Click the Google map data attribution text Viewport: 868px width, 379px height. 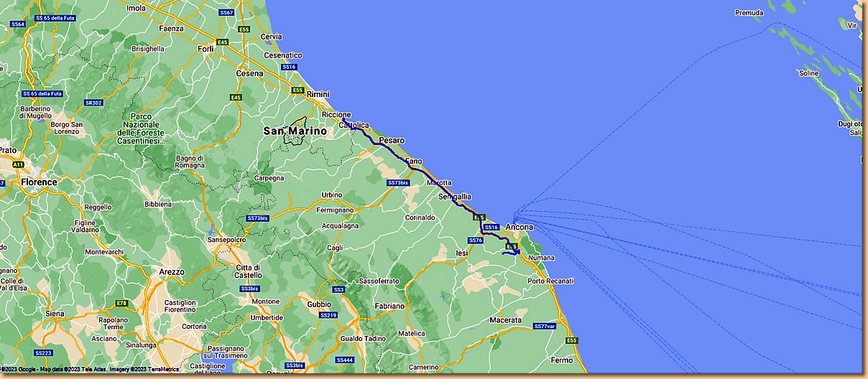coord(89,370)
